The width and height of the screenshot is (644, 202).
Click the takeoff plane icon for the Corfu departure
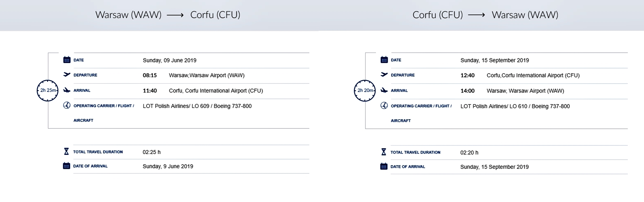point(384,75)
